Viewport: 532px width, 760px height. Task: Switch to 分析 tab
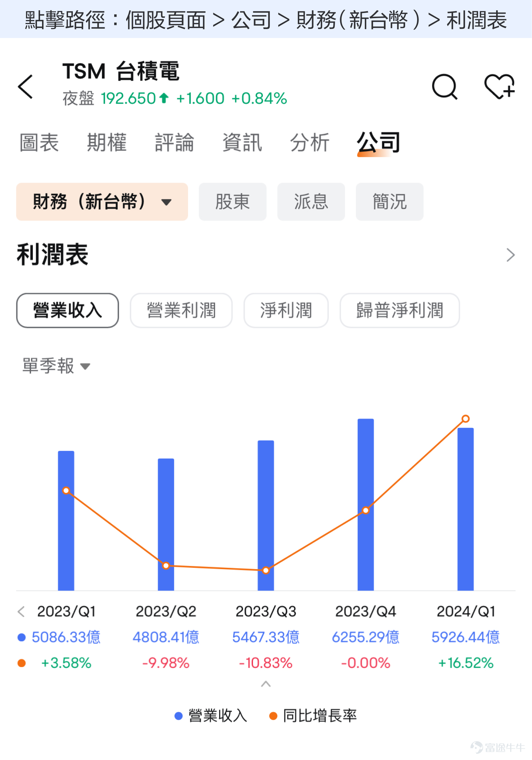click(310, 142)
